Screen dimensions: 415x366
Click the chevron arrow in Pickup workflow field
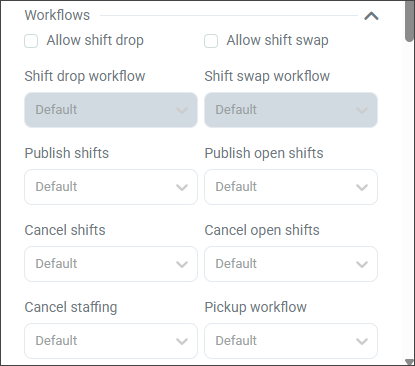point(362,341)
